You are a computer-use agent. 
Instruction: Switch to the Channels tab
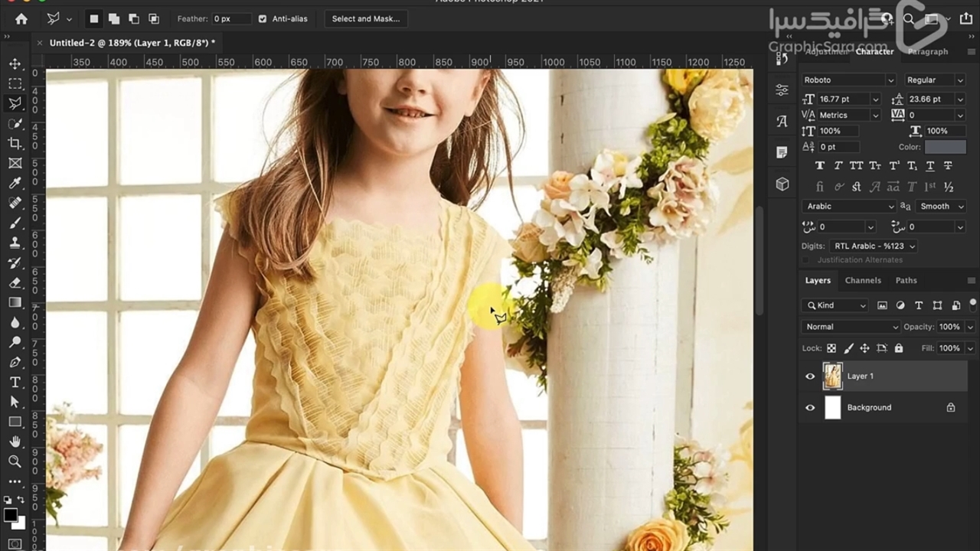click(x=863, y=280)
